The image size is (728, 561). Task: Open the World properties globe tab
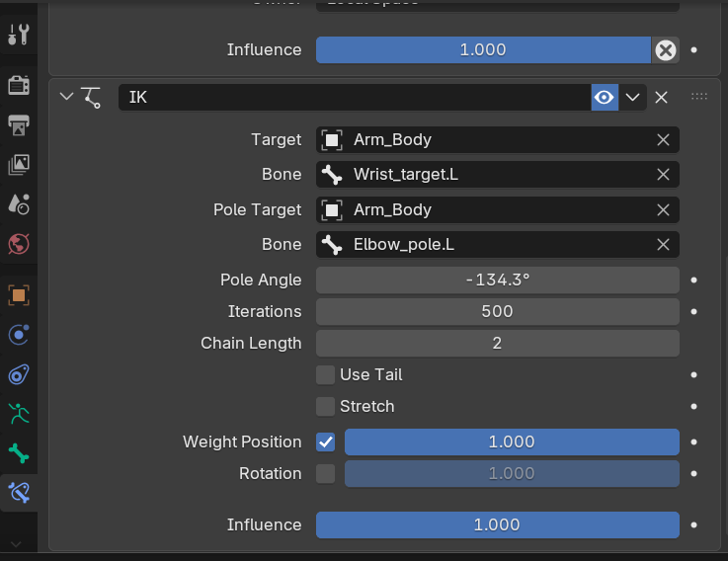(18, 243)
